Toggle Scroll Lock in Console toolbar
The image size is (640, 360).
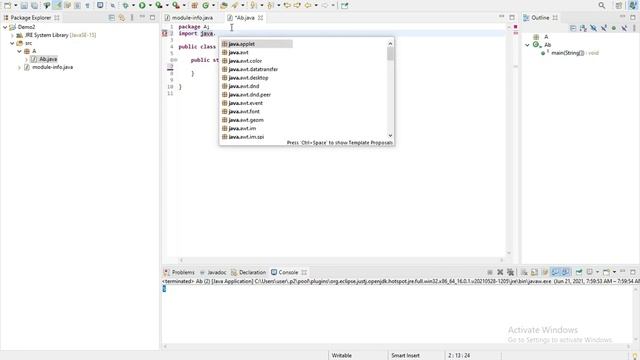(534, 272)
